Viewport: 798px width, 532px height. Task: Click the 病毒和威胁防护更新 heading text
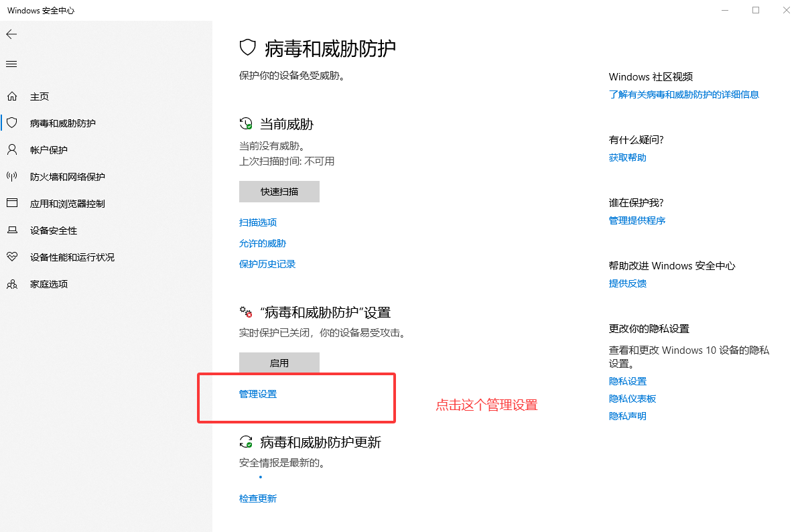coord(321,442)
